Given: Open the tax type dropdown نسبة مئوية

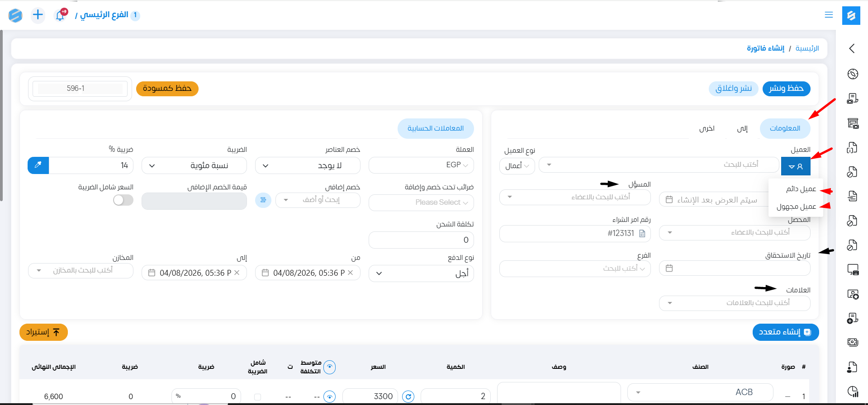Looking at the screenshot, I should [x=194, y=165].
